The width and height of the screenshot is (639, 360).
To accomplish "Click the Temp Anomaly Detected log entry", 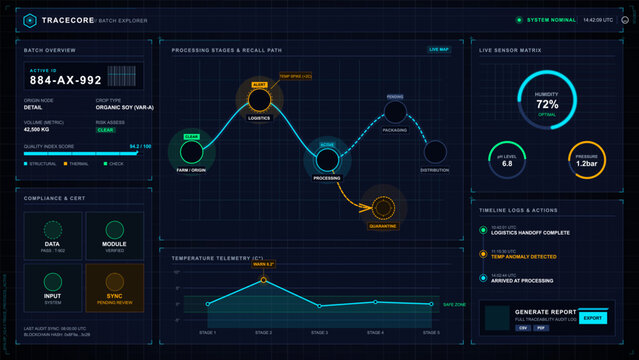I will 524,257.
